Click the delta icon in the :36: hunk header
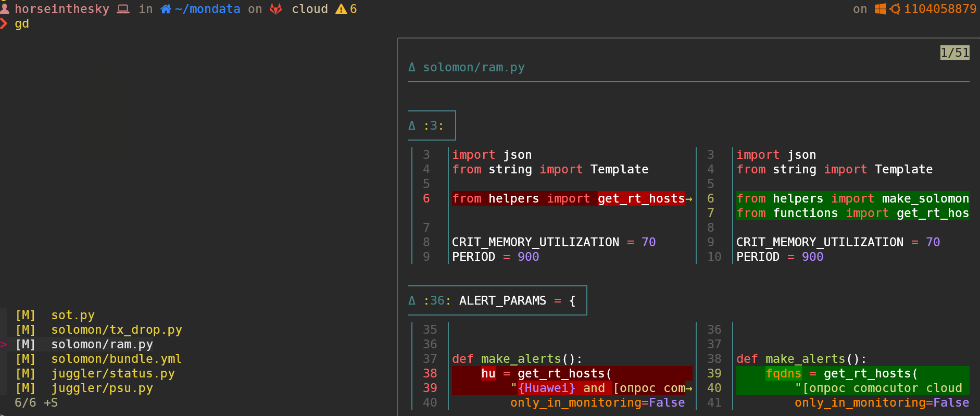980x416 pixels. (x=412, y=300)
